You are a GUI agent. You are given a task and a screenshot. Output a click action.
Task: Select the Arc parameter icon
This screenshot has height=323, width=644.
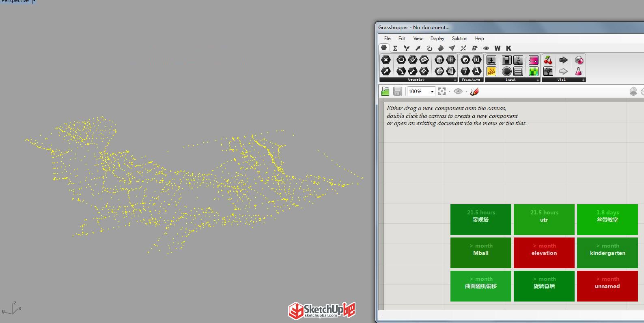pos(401,71)
